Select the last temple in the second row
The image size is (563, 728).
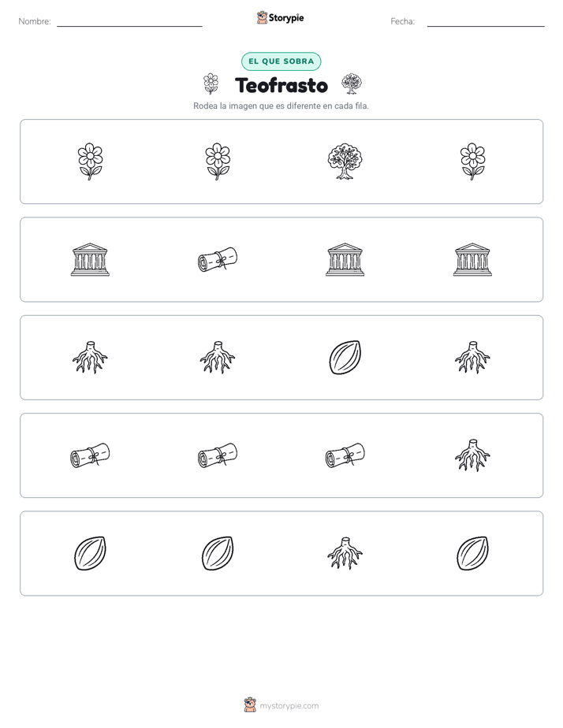(472, 259)
